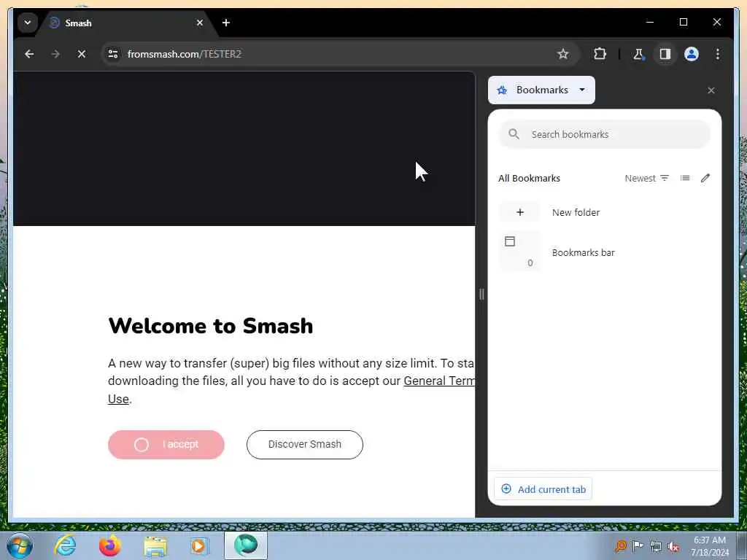Open Windows Explorer folder in taskbar
The width and height of the screenshot is (747, 560).
[155, 546]
